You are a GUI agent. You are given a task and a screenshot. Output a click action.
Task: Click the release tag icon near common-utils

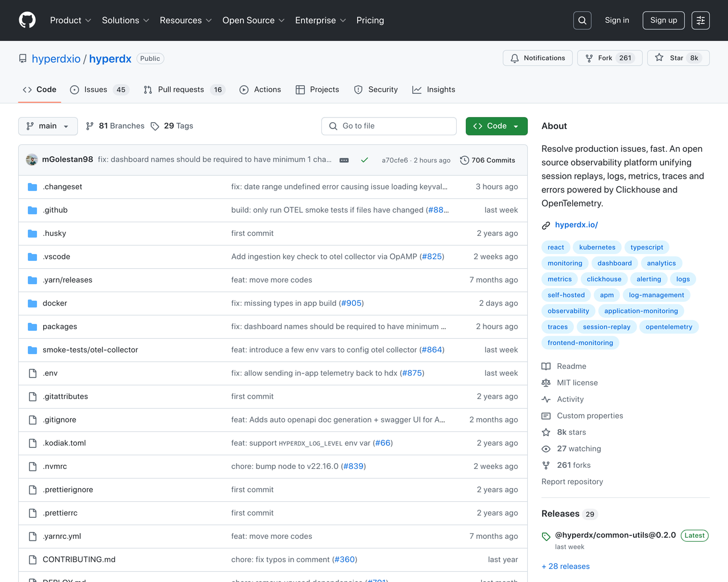[x=546, y=537]
